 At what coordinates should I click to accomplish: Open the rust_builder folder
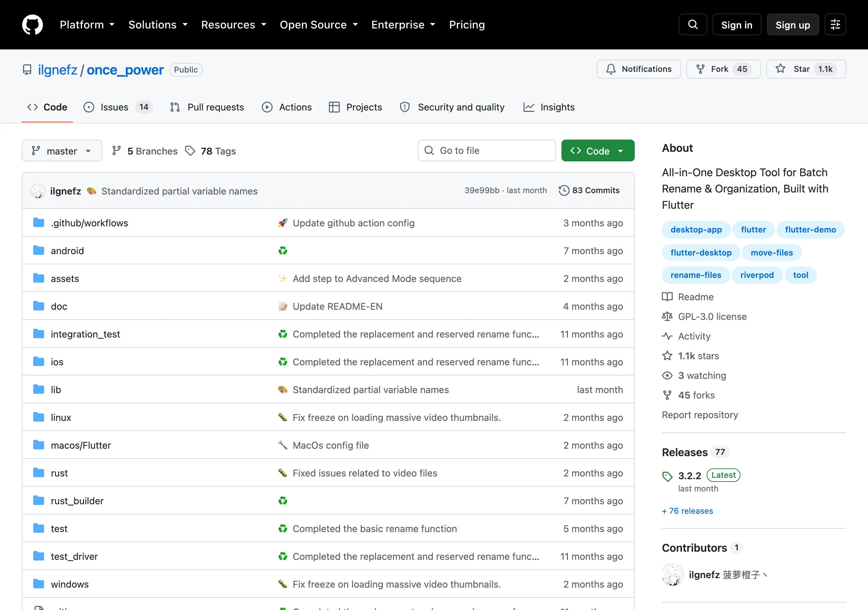tap(77, 501)
